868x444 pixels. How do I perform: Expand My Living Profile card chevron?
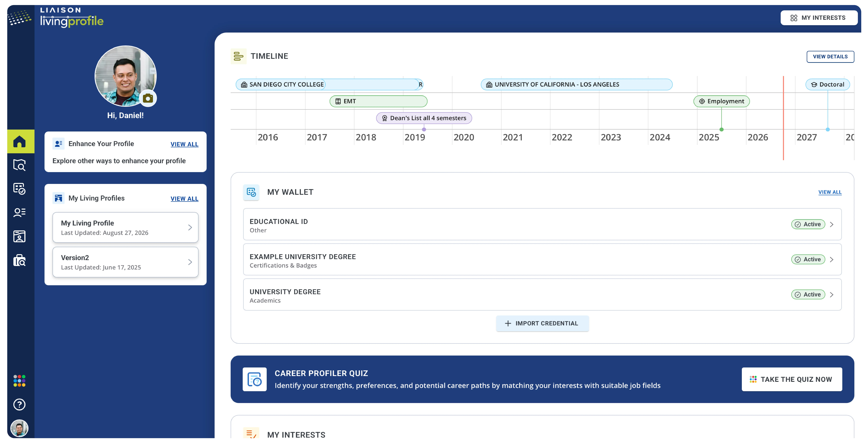click(190, 228)
